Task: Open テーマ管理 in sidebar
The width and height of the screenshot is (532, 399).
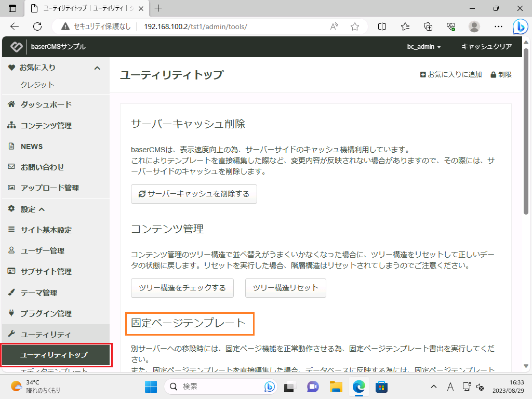Action: (x=38, y=293)
